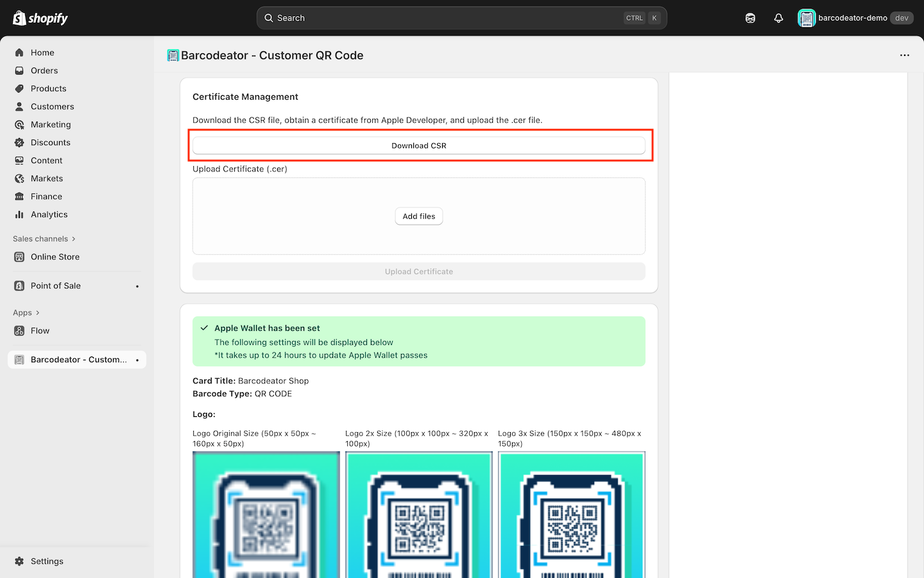This screenshot has height=578, width=924.
Task: Open the three-dot page actions menu
Action: click(x=905, y=55)
